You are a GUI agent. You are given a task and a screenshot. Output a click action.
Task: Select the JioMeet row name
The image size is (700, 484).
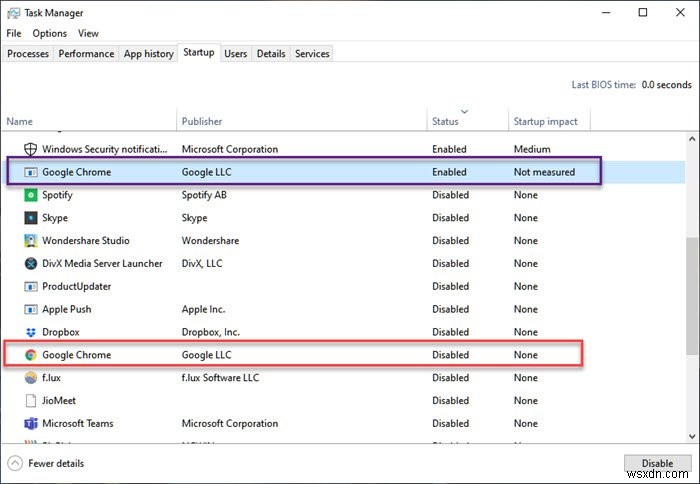click(59, 401)
